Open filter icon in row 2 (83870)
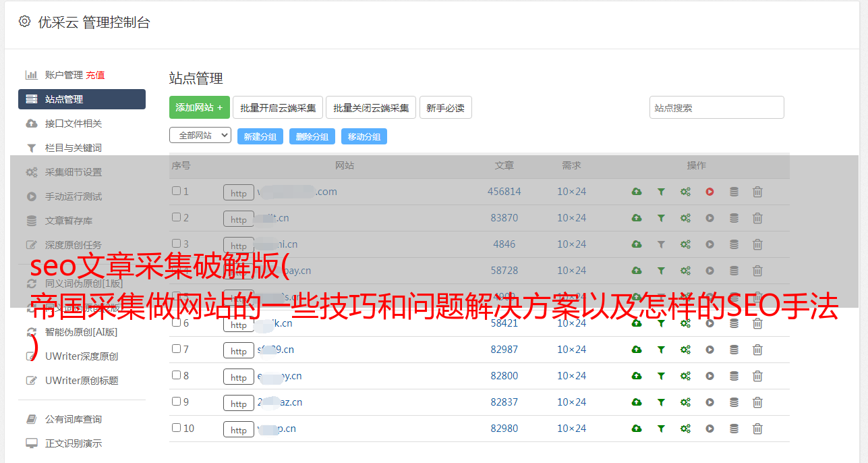868x463 pixels. coord(661,218)
